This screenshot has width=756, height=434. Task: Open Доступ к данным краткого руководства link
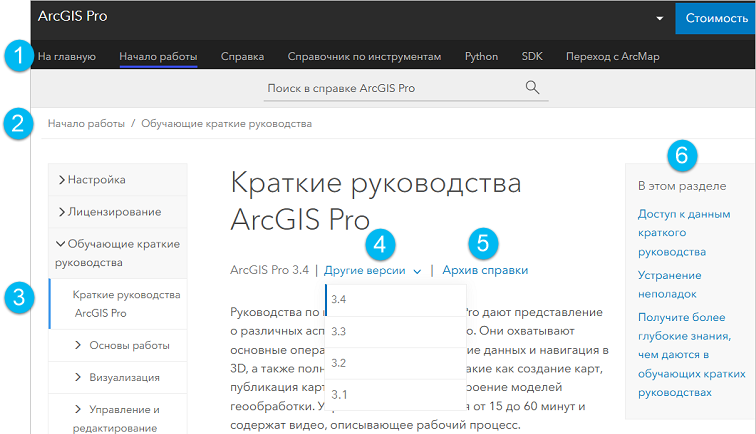coord(684,233)
